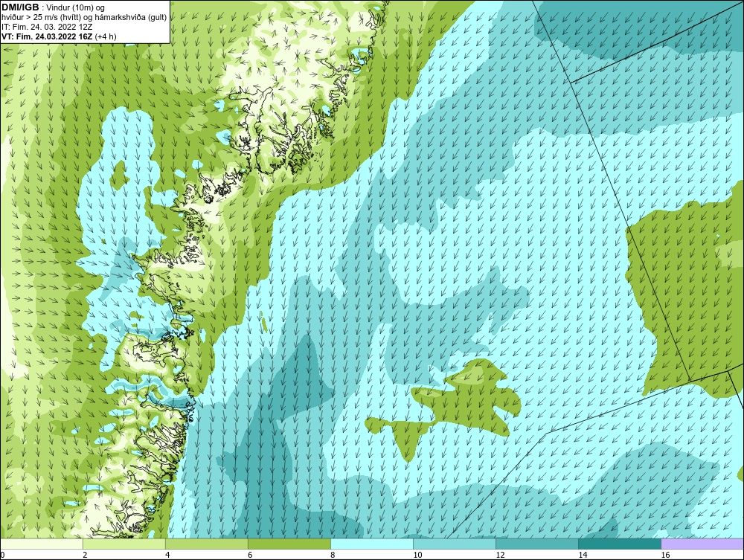
Task: Click the 10–12 m/s turquoise legend swatch
Action: pos(455,544)
